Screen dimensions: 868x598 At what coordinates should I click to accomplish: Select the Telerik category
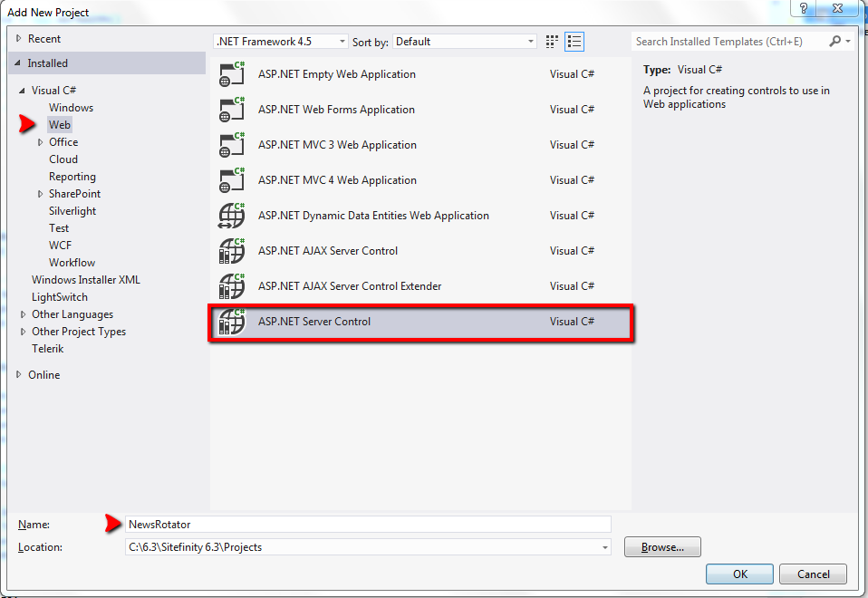(x=48, y=349)
